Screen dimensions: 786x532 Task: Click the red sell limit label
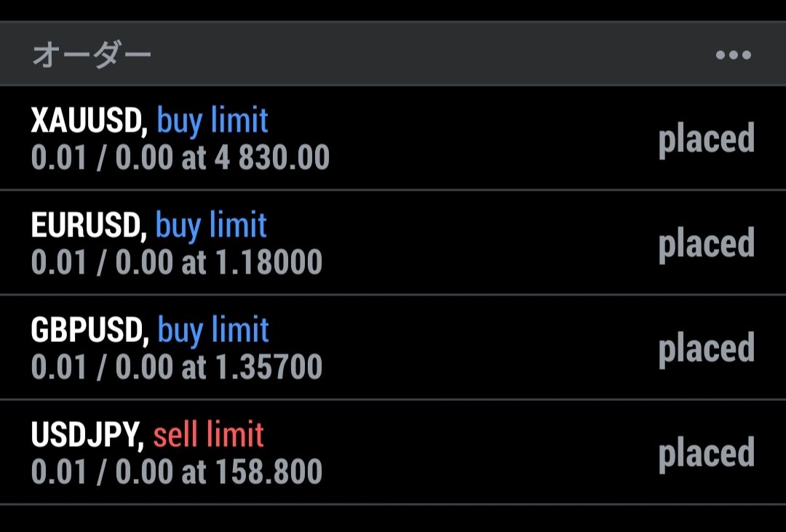point(209,434)
